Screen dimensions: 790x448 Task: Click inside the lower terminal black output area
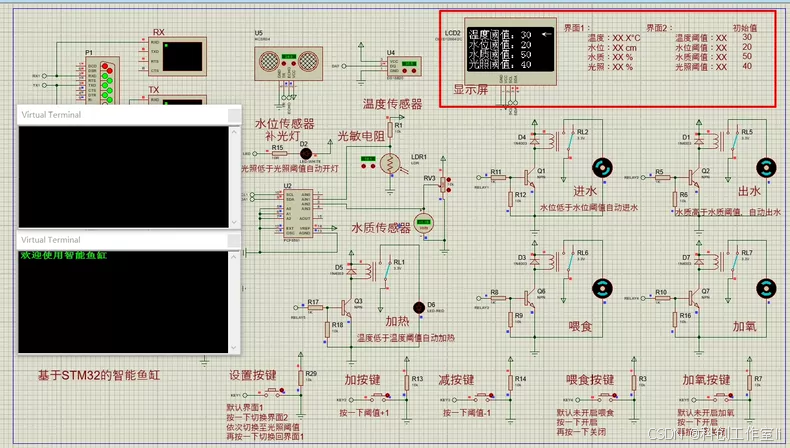pos(123,302)
